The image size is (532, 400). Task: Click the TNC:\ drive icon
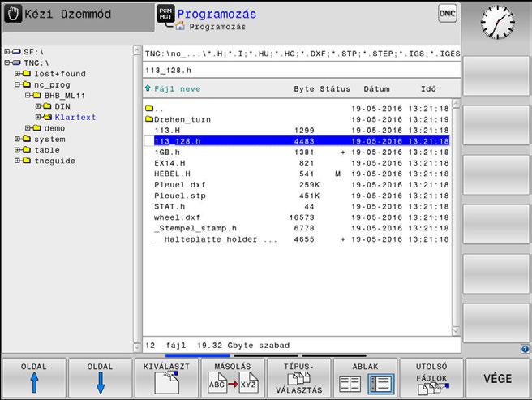[x=16, y=62]
